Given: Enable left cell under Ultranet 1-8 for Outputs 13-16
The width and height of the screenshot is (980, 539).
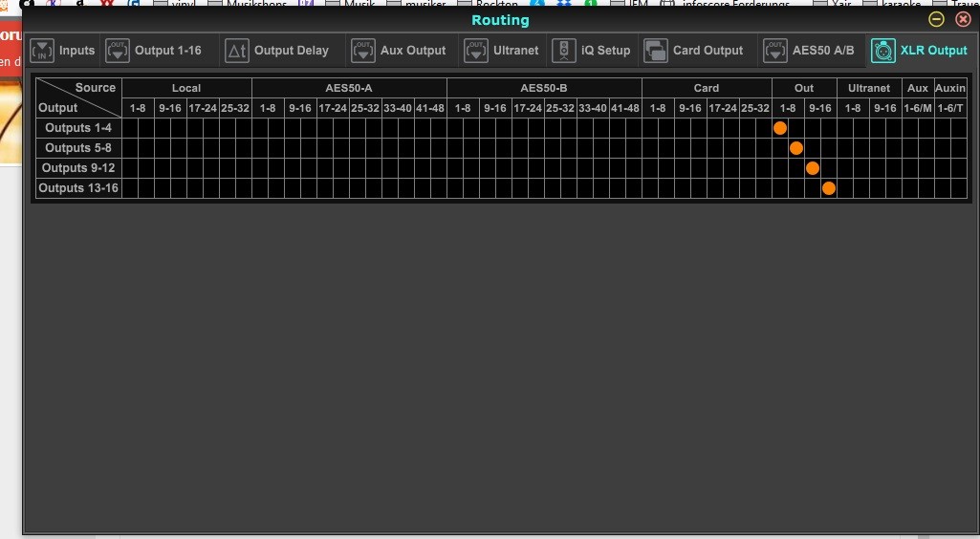Looking at the screenshot, I should pyautogui.click(x=845, y=188).
